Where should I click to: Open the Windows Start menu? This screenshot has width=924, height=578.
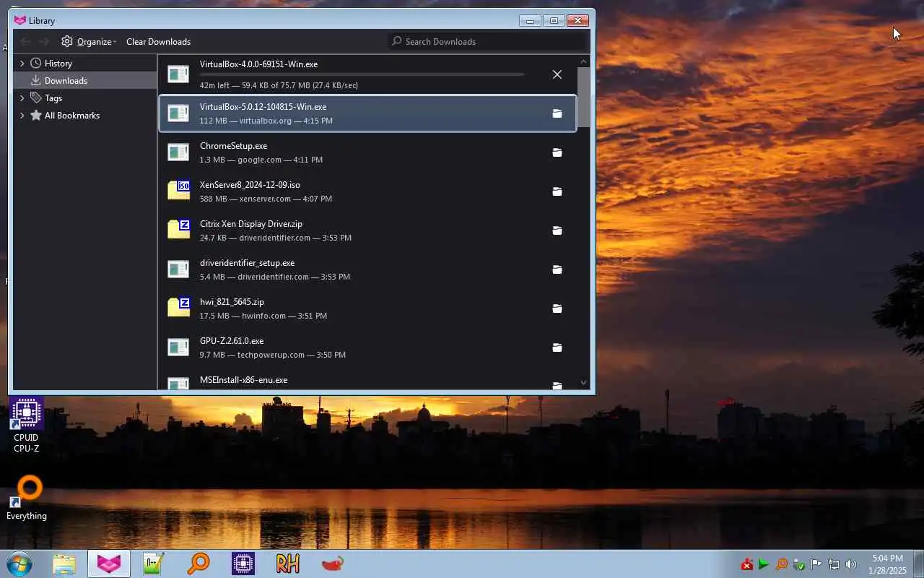(19, 564)
